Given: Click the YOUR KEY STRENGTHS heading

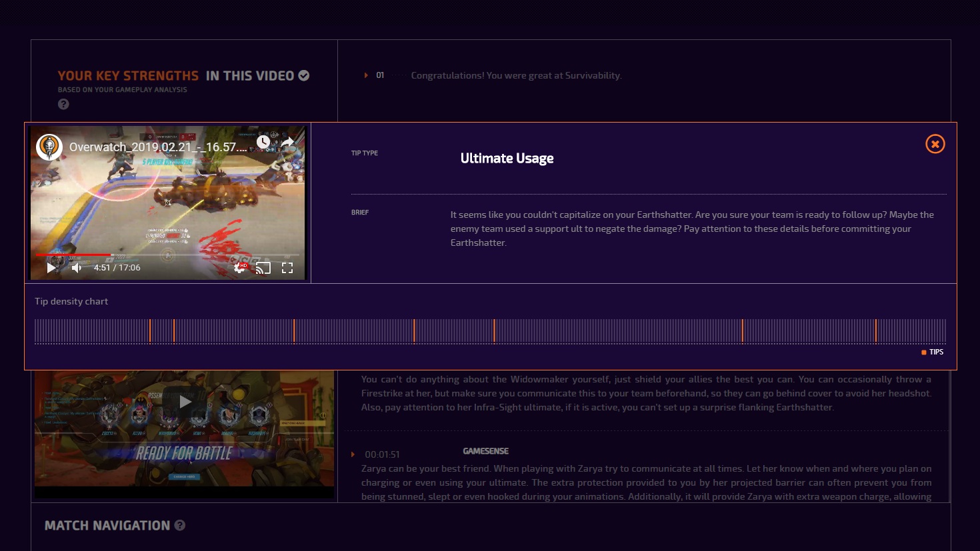Looking at the screenshot, I should click(128, 76).
